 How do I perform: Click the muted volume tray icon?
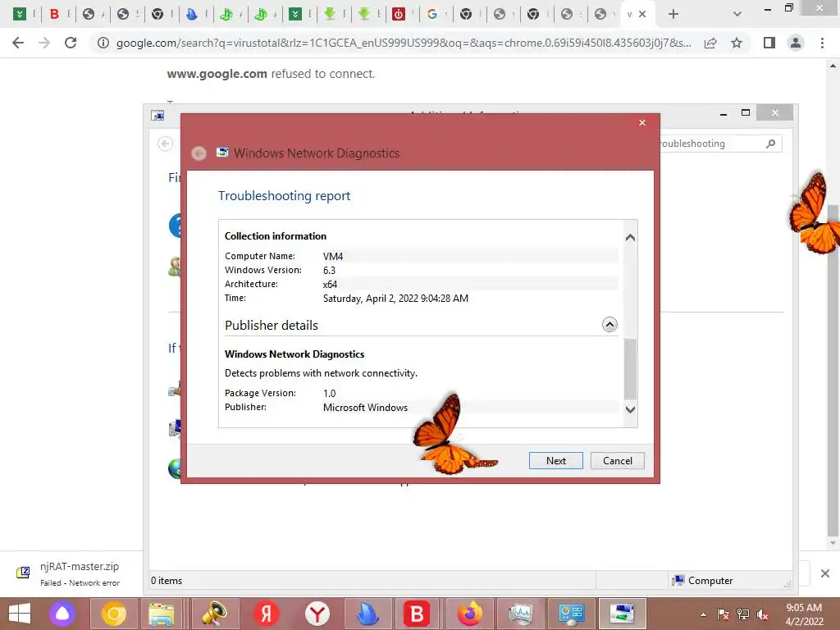click(762, 614)
